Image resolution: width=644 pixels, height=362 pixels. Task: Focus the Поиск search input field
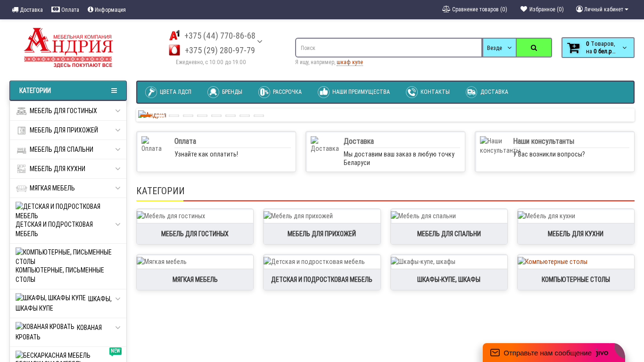point(389,48)
